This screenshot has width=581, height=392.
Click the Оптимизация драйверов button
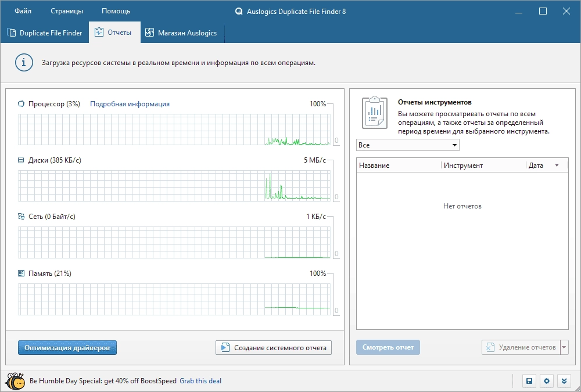click(x=67, y=348)
